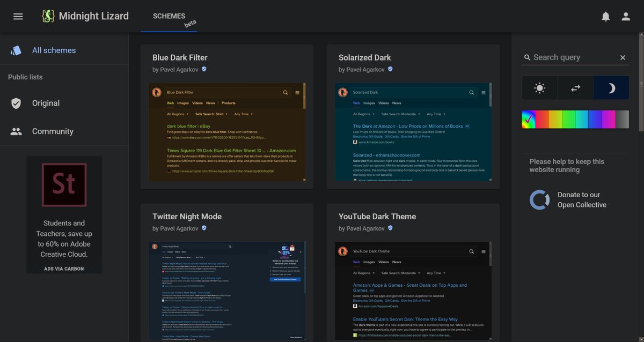Select the gray color swatch
The height and width of the screenshot is (342, 644).
623,119
